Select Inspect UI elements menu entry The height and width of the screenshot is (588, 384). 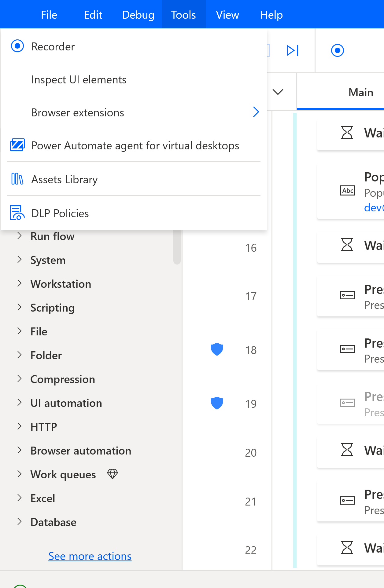pos(134,79)
